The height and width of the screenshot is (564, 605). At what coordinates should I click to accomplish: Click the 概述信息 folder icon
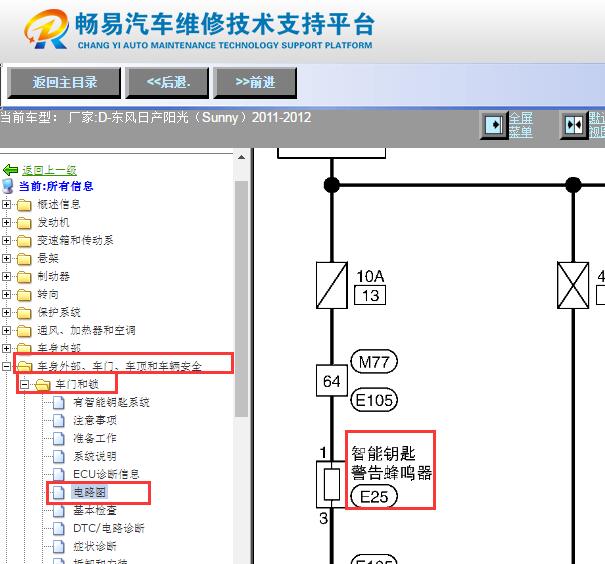tap(24, 205)
